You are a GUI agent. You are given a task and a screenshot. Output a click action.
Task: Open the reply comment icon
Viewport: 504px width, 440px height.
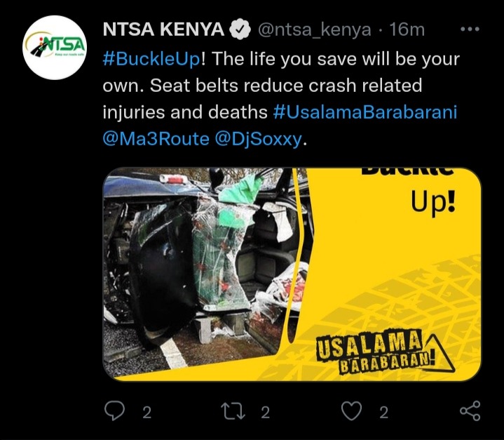pyautogui.click(x=114, y=411)
